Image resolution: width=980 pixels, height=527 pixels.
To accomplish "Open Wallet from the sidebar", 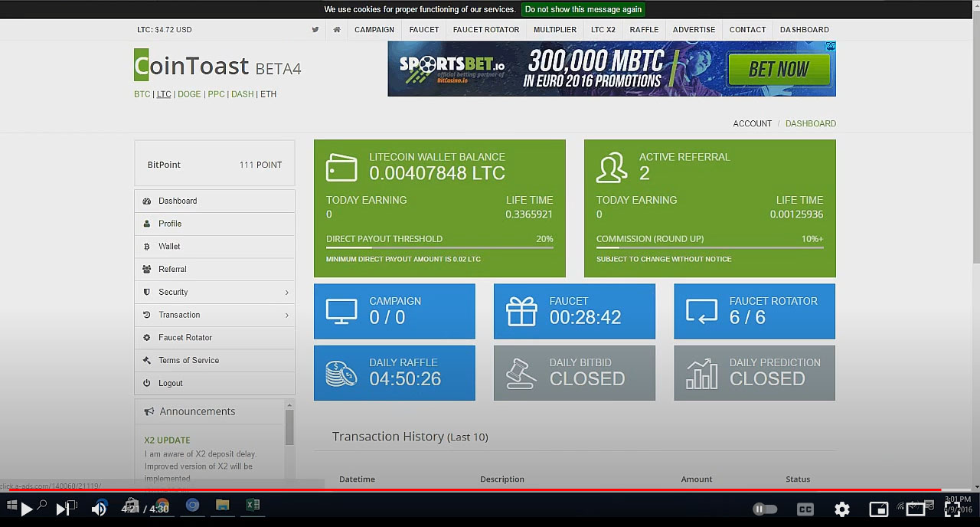I will [169, 247].
